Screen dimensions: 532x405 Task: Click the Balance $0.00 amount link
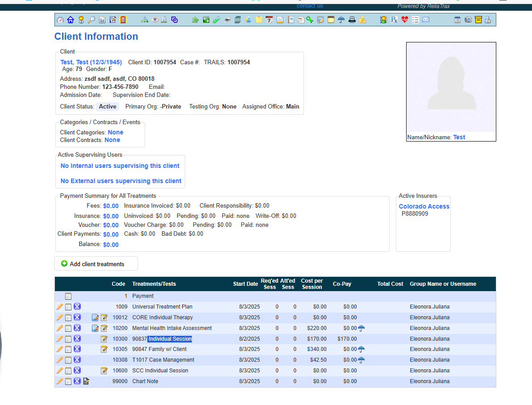pyautogui.click(x=111, y=245)
